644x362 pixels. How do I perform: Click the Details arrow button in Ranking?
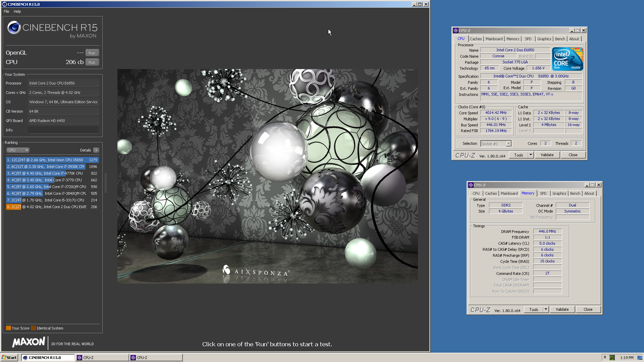tap(96, 150)
